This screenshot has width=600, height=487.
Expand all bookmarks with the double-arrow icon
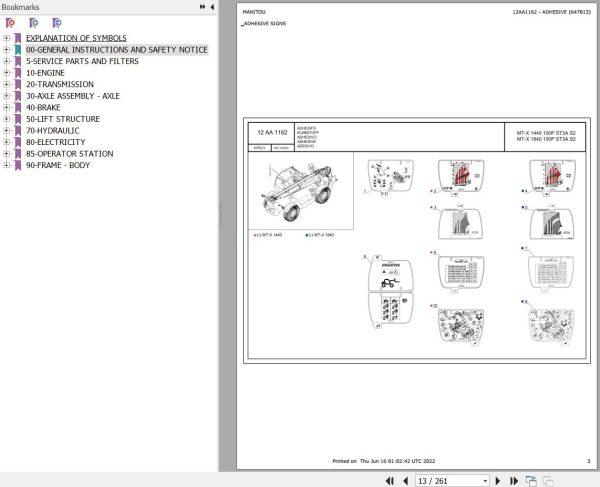(202, 7)
